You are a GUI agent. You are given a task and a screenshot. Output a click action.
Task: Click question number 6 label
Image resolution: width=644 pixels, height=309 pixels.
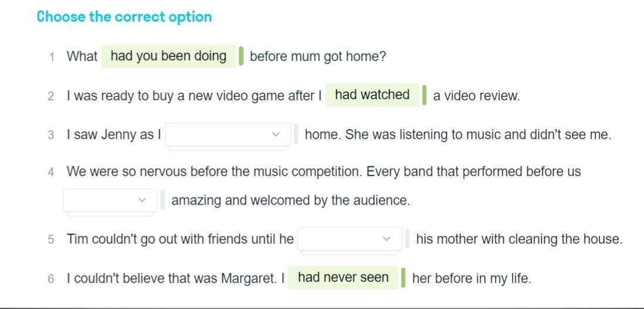coord(51,278)
